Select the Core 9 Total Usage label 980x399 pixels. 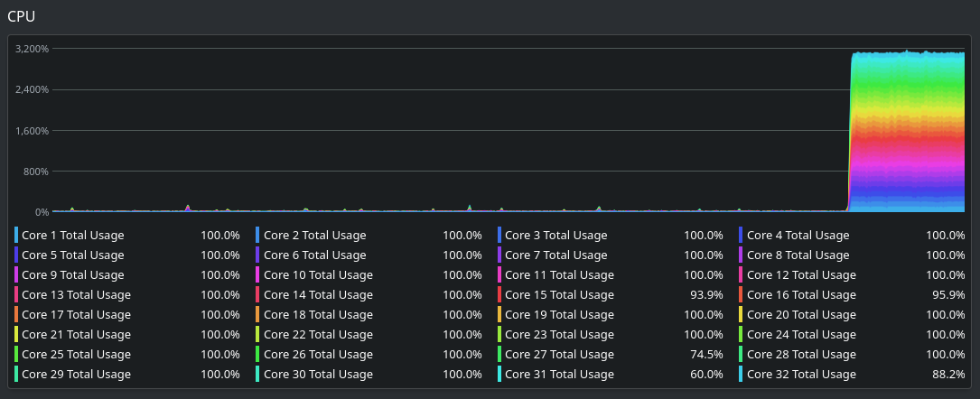73,275
